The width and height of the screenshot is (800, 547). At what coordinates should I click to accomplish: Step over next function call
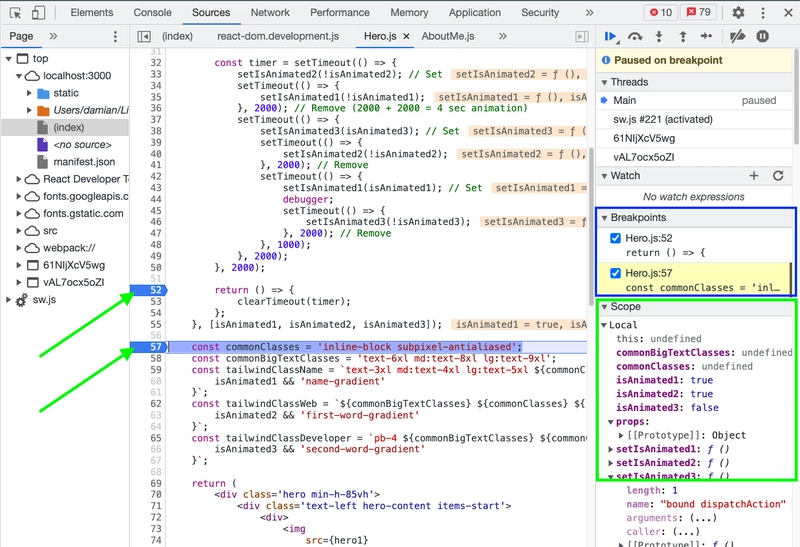[x=635, y=36]
